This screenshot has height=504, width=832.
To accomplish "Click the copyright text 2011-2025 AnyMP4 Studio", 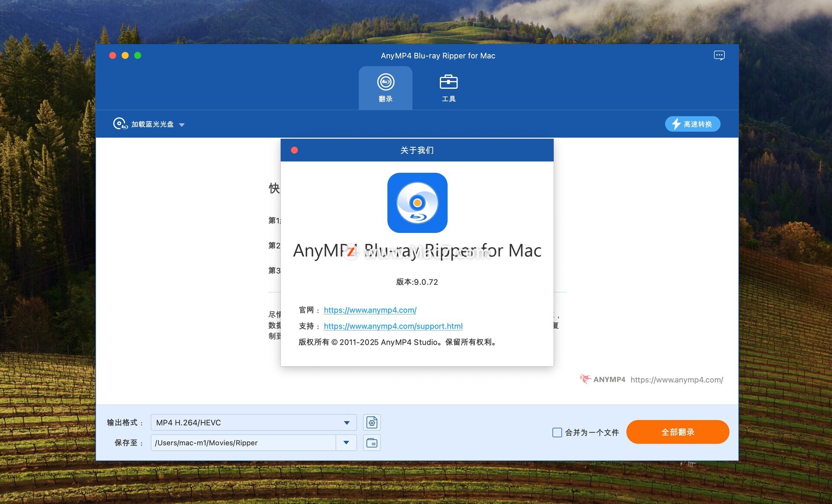I will point(398,342).
